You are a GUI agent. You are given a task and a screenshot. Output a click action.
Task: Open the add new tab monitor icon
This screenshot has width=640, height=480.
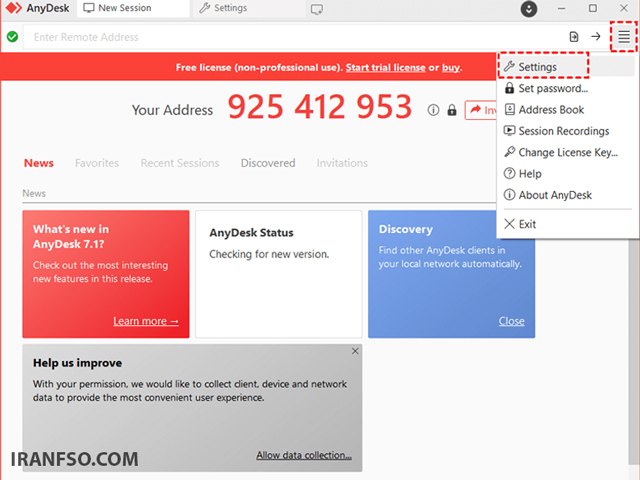[x=317, y=9]
